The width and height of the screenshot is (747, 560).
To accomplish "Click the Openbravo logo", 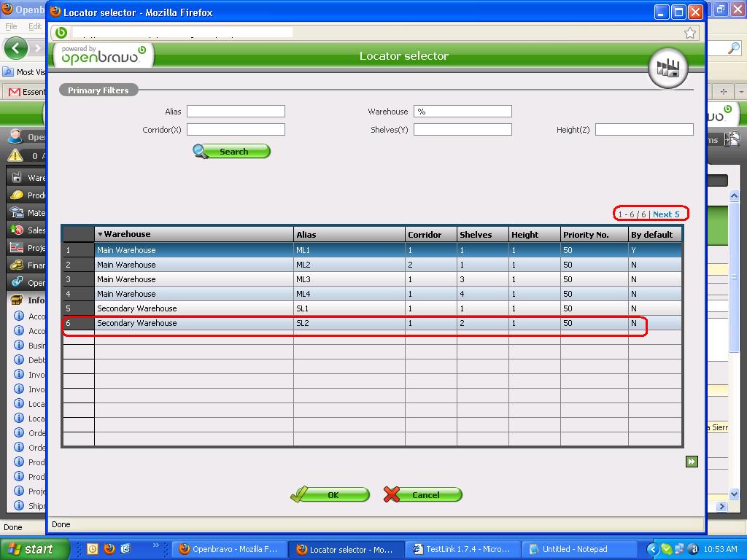I will [x=103, y=55].
